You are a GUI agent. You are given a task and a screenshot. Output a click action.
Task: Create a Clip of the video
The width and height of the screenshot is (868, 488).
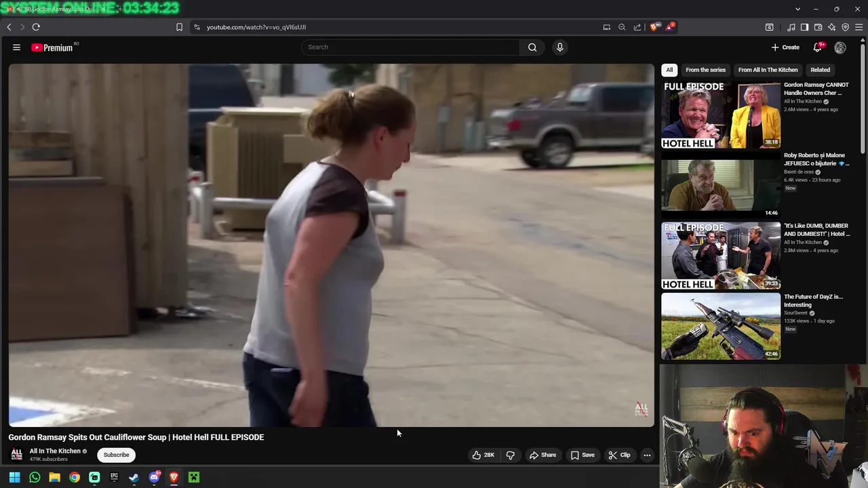tap(619, 455)
